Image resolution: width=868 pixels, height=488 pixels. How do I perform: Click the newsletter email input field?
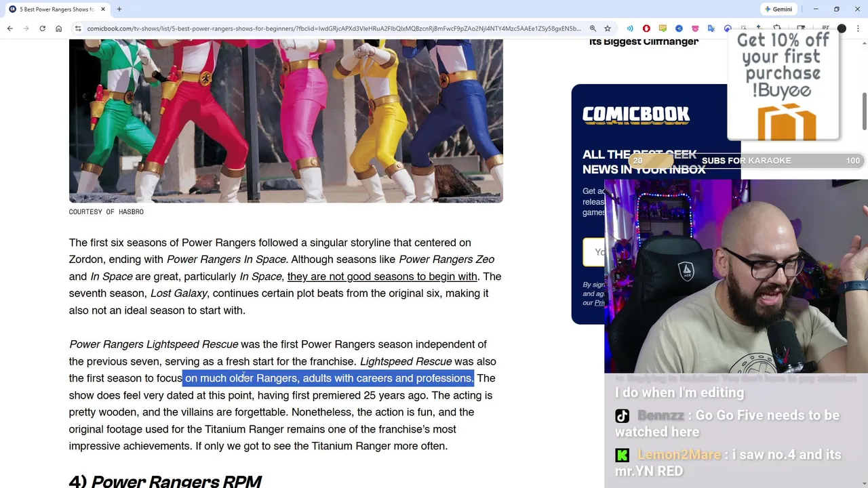(x=594, y=252)
